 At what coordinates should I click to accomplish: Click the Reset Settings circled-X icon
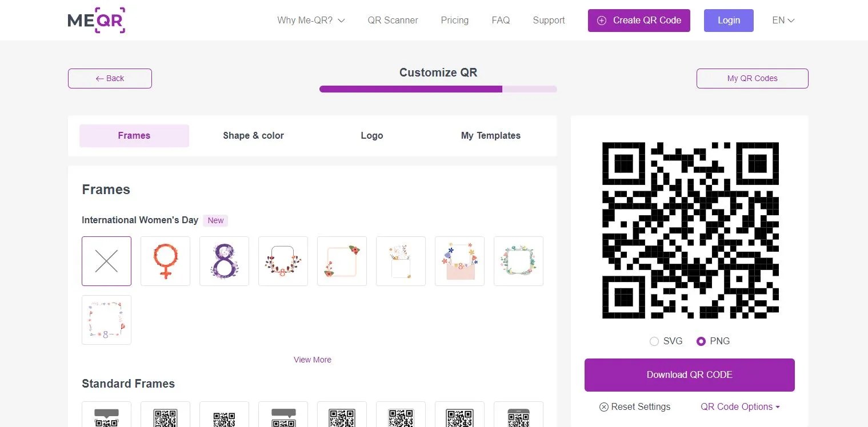[604, 406]
